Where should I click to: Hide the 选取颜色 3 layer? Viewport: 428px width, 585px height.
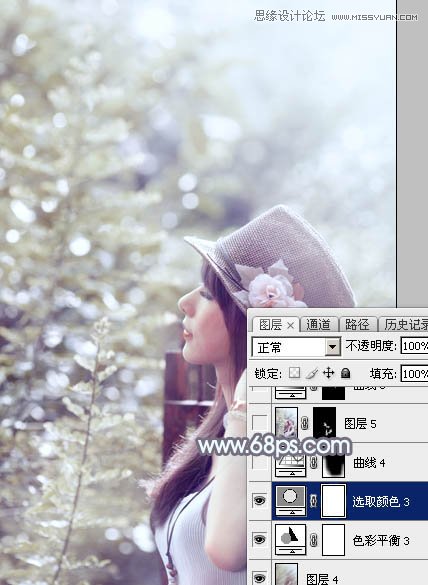pos(259,501)
